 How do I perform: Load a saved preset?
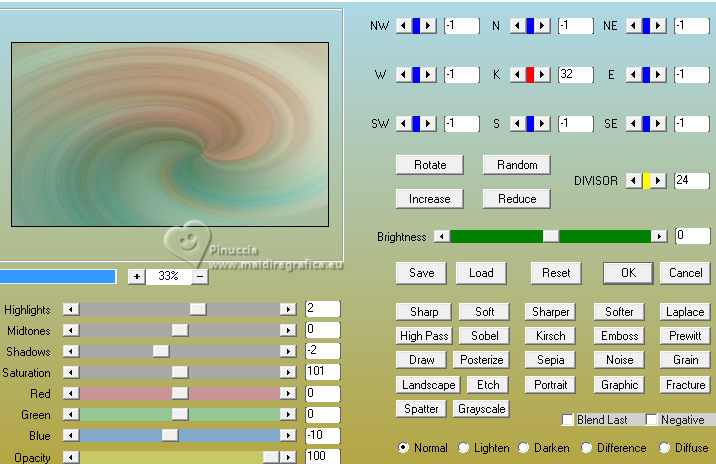(x=481, y=273)
